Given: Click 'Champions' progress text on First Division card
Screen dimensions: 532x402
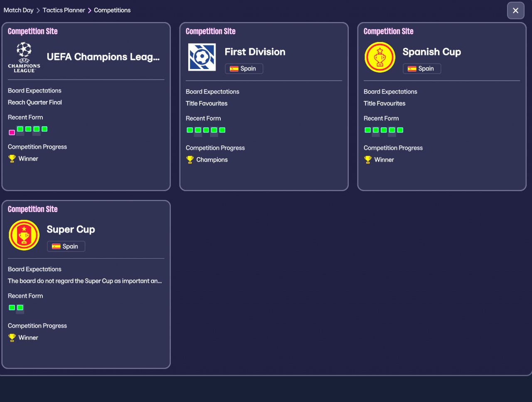Looking at the screenshot, I should 212,160.
